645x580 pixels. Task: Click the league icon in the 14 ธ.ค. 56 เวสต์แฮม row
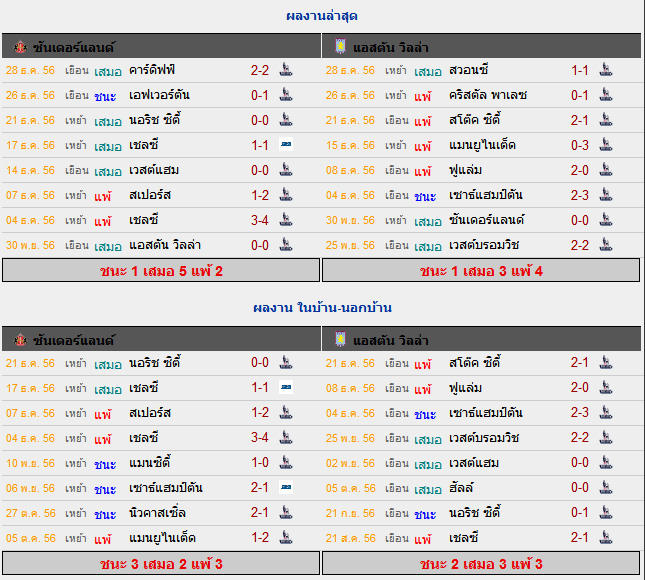tap(286, 170)
